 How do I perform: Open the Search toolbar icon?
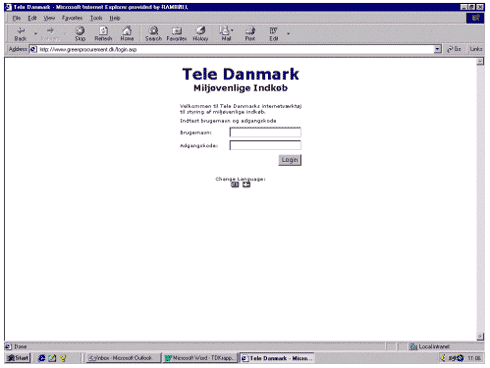coord(153,34)
